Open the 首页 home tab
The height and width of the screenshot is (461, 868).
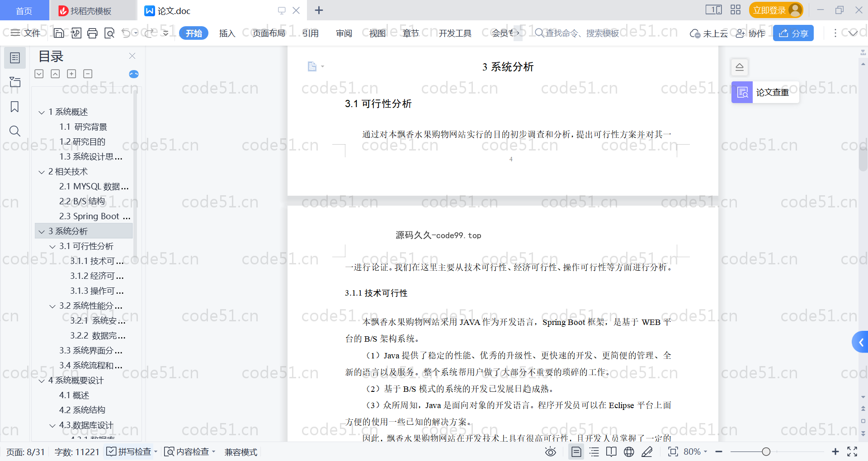(x=24, y=10)
